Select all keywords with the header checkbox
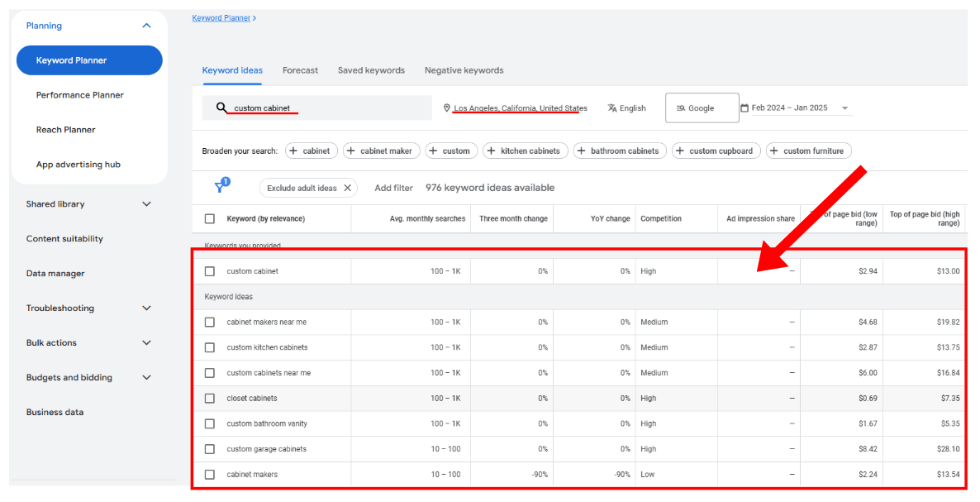 click(x=209, y=218)
